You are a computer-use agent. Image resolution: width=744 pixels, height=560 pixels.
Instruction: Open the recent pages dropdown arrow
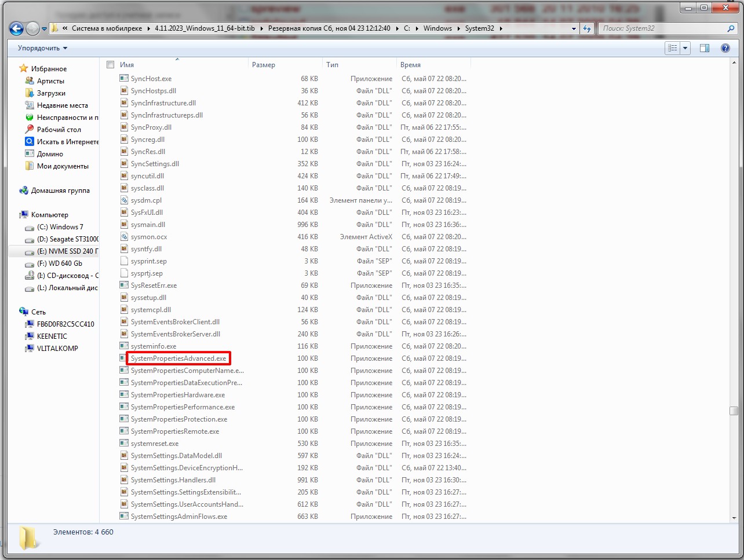pos(44,29)
